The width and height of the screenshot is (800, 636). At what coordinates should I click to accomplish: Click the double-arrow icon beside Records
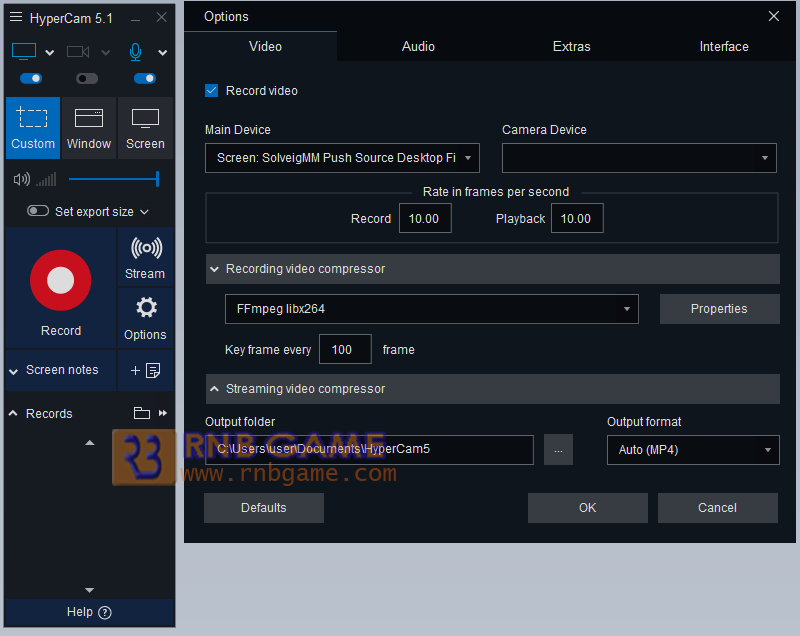163,413
